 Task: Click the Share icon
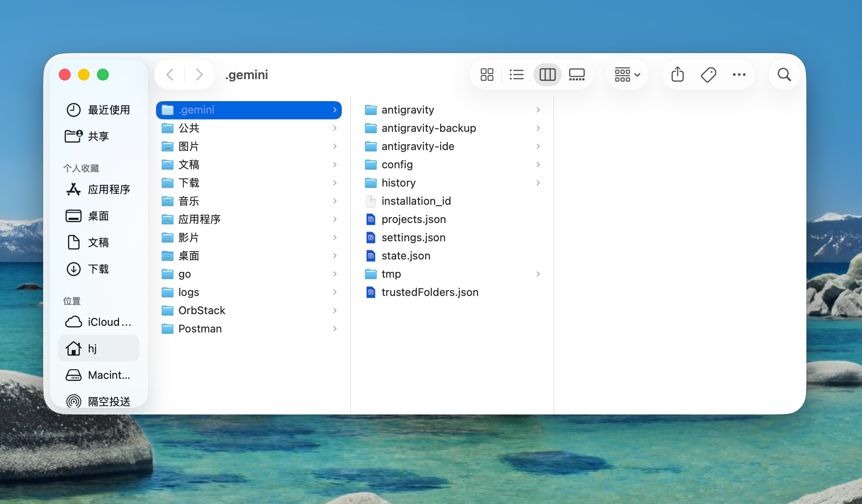[677, 75]
